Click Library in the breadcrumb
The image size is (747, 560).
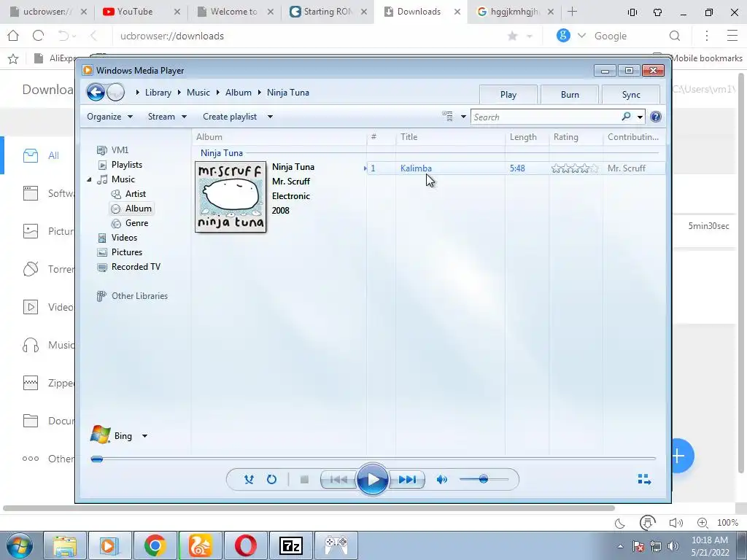tap(158, 93)
